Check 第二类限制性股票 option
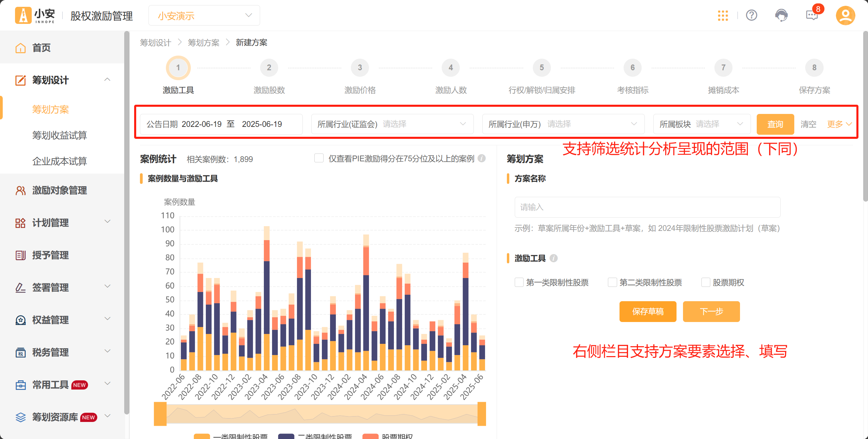The image size is (868, 439). tap(612, 282)
